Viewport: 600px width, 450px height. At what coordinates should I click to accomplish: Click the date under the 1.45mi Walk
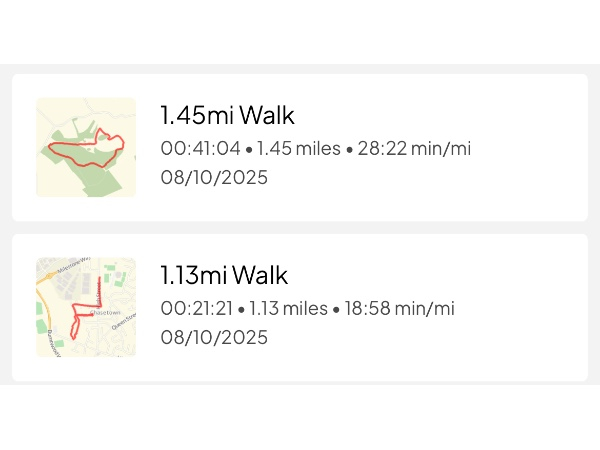click(214, 178)
